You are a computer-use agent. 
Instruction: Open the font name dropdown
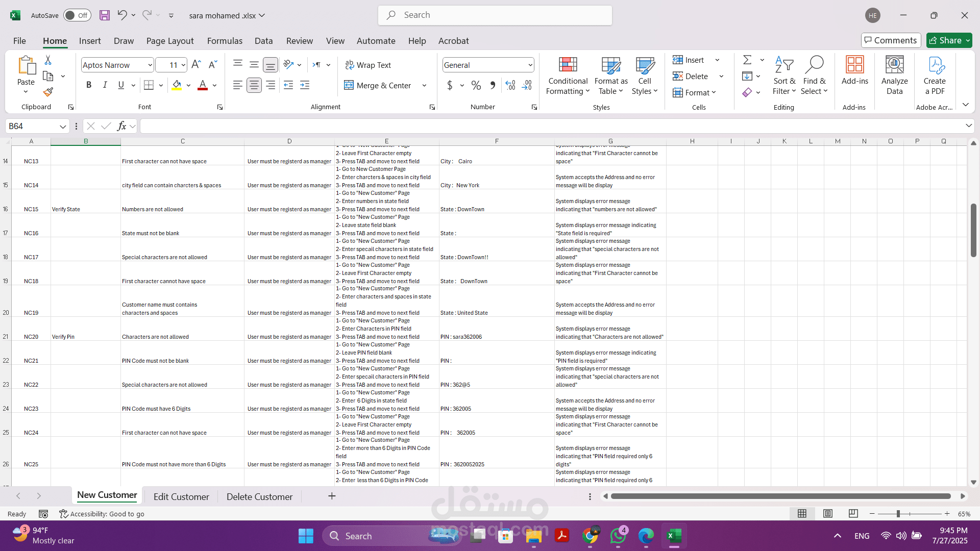pyautogui.click(x=150, y=65)
